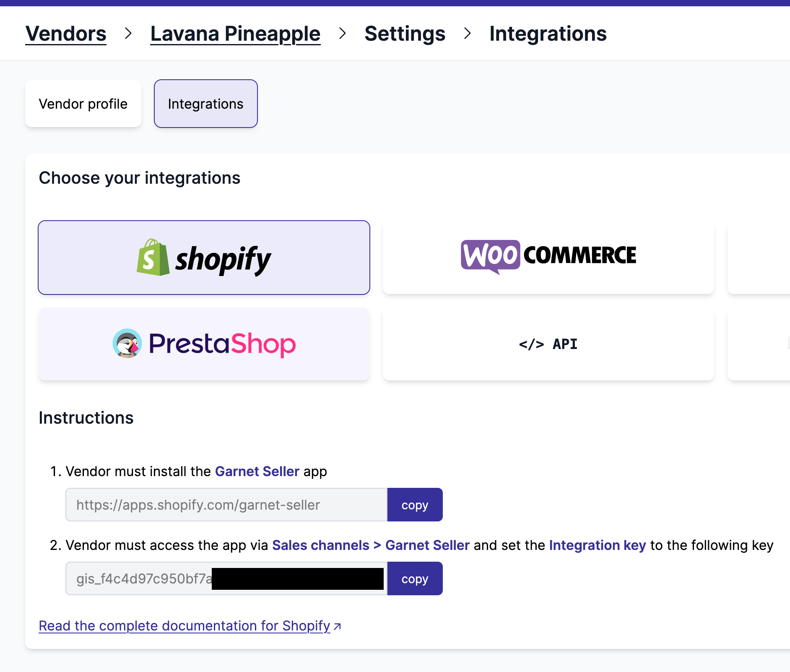Select the PrestaShop integration card

pos(204,344)
